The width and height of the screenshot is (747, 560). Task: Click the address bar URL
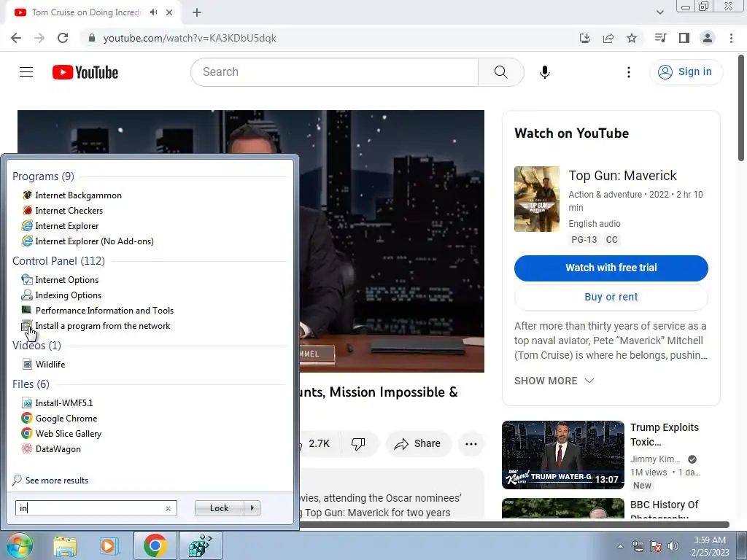(x=190, y=38)
